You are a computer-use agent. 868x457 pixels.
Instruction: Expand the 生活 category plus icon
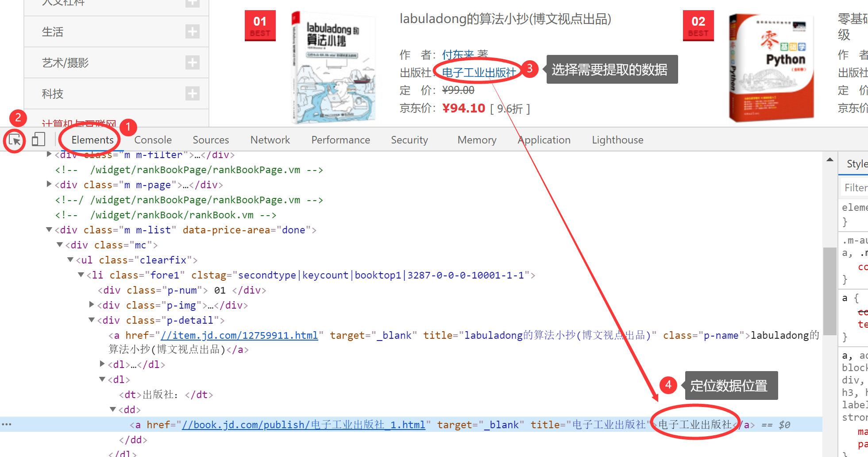pos(192,31)
